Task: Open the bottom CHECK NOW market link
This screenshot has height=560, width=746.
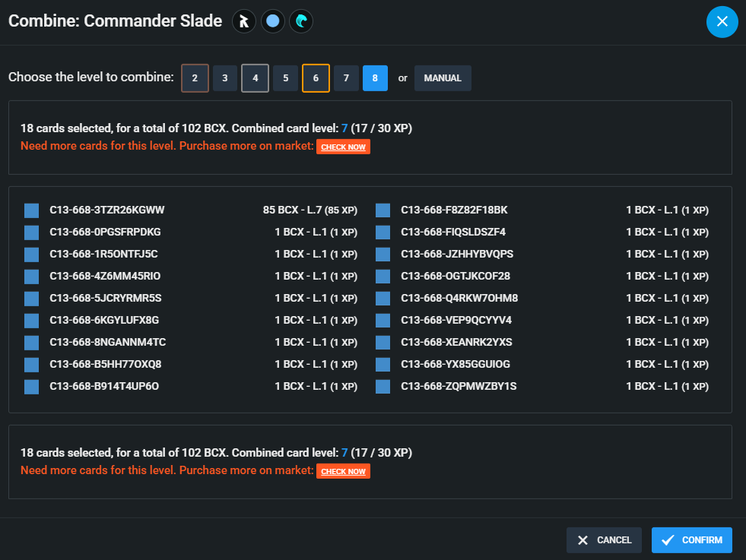Action: pos(343,471)
